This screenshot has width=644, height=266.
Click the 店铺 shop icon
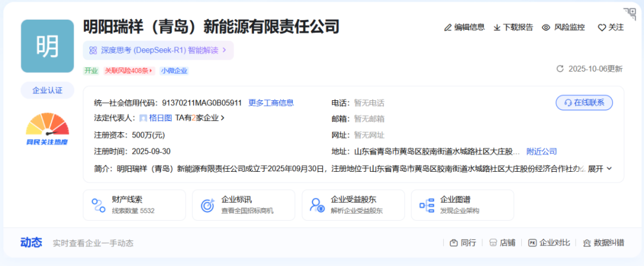tap(493, 243)
